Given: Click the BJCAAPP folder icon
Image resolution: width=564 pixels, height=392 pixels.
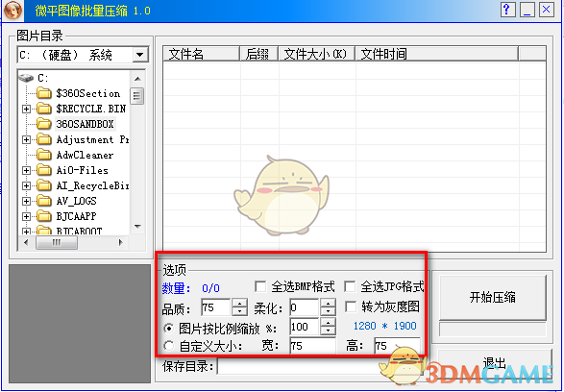Looking at the screenshot, I should 44,216.
